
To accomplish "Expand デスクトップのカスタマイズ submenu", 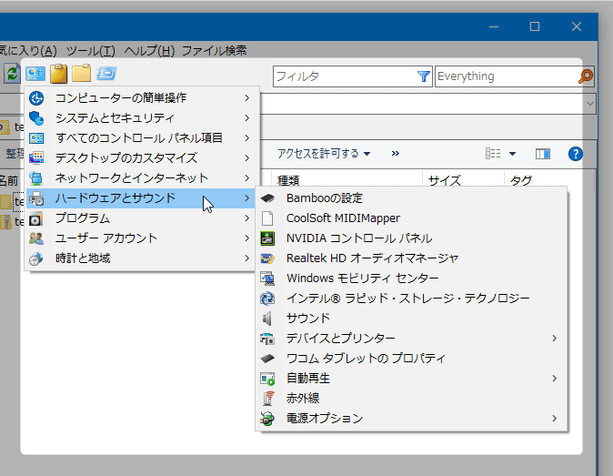I will pos(140,158).
